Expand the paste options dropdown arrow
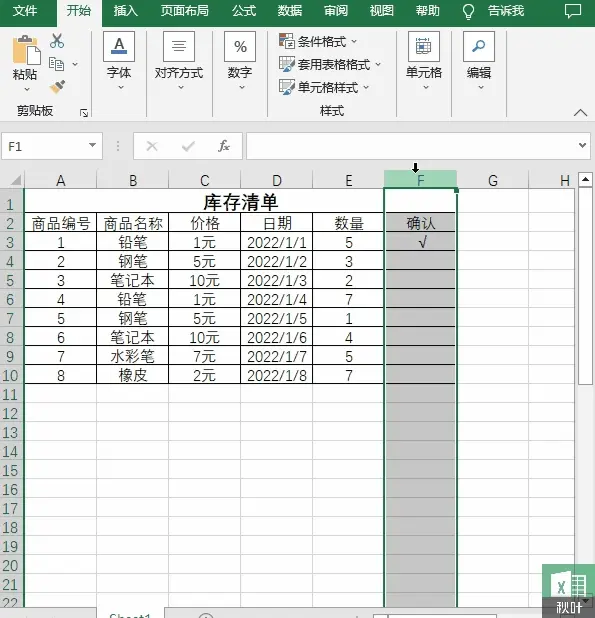This screenshot has width=595, height=618. pyautogui.click(x=27, y=89)
